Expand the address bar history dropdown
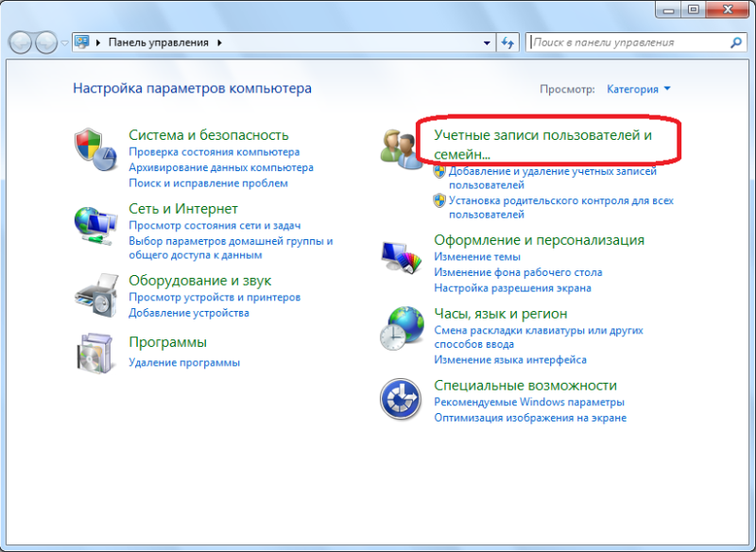The height and width of the screenshot is (552, 756). coord(487,43)
